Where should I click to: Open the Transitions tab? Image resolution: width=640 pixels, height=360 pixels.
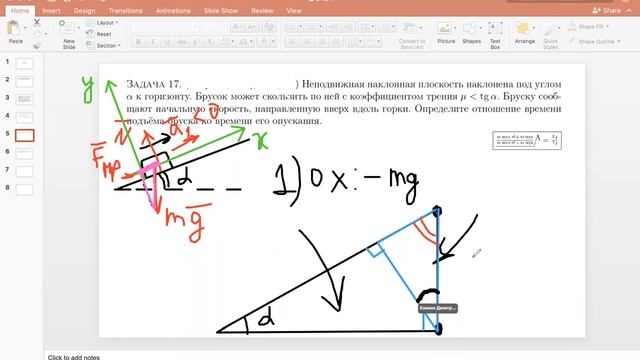tap(125, 11)
